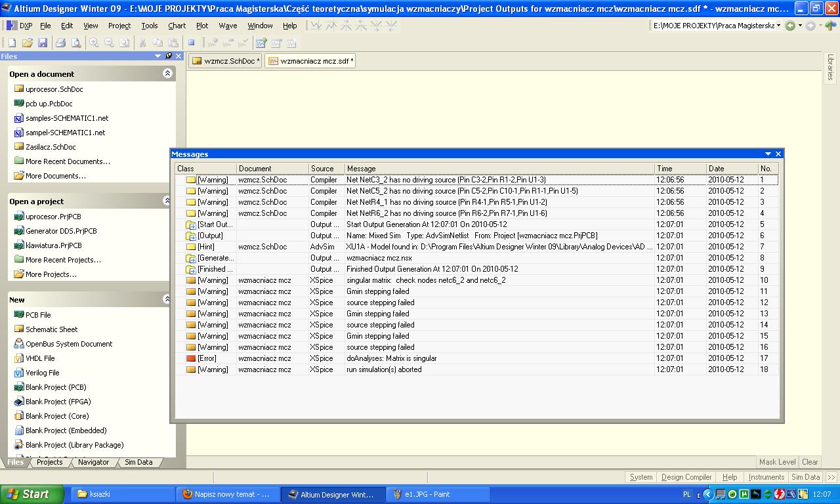Click the Paste toolbar icon

coord(173,43)
